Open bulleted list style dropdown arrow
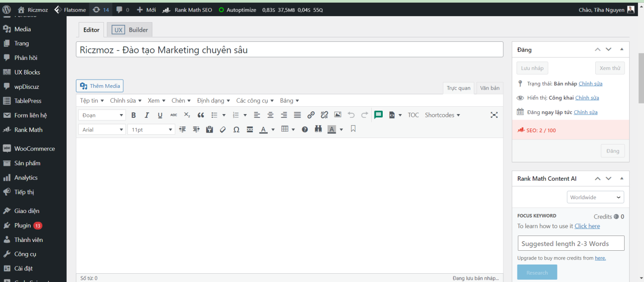The height and width of the screenshot is (282, 644). pyautogui.click(x=224, y=115)
